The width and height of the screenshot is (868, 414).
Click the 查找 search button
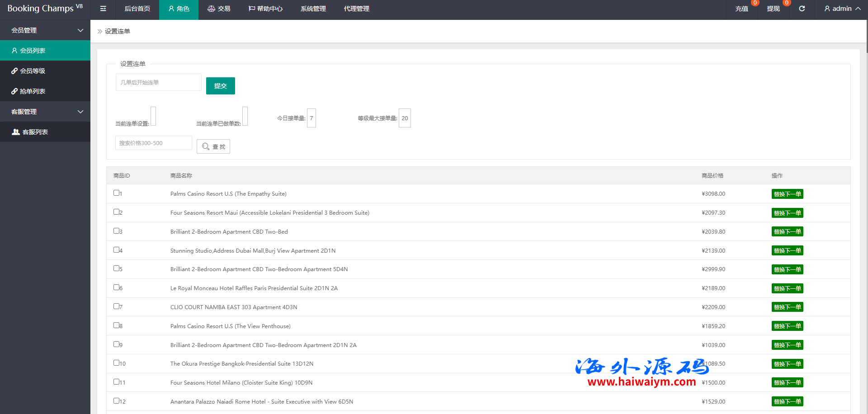(x=213, y=146)
